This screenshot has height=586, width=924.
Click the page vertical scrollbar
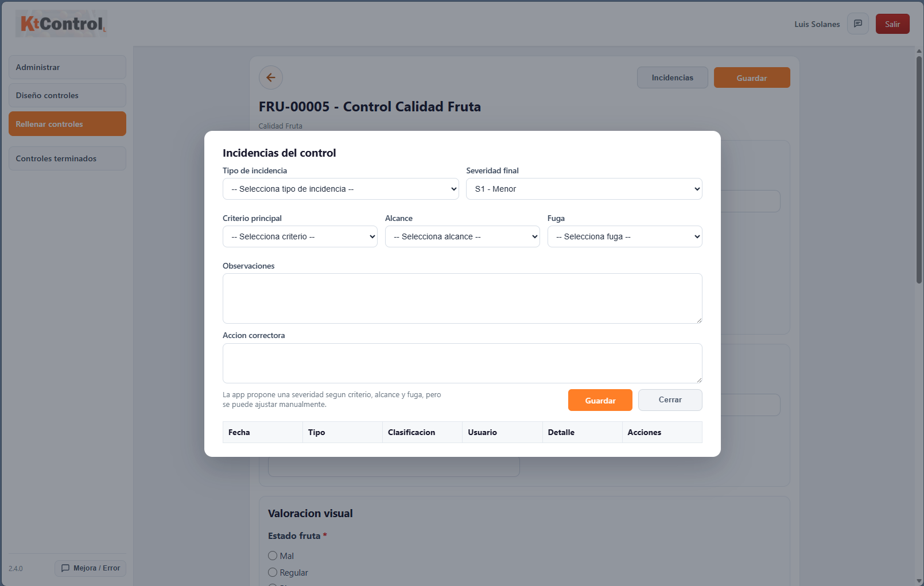coord(919,172)
